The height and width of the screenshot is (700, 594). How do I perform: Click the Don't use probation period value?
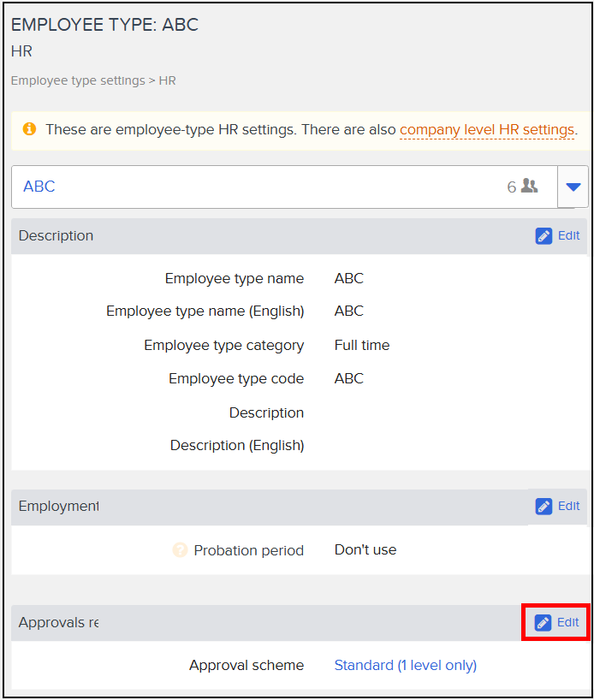tap(365, 549)
